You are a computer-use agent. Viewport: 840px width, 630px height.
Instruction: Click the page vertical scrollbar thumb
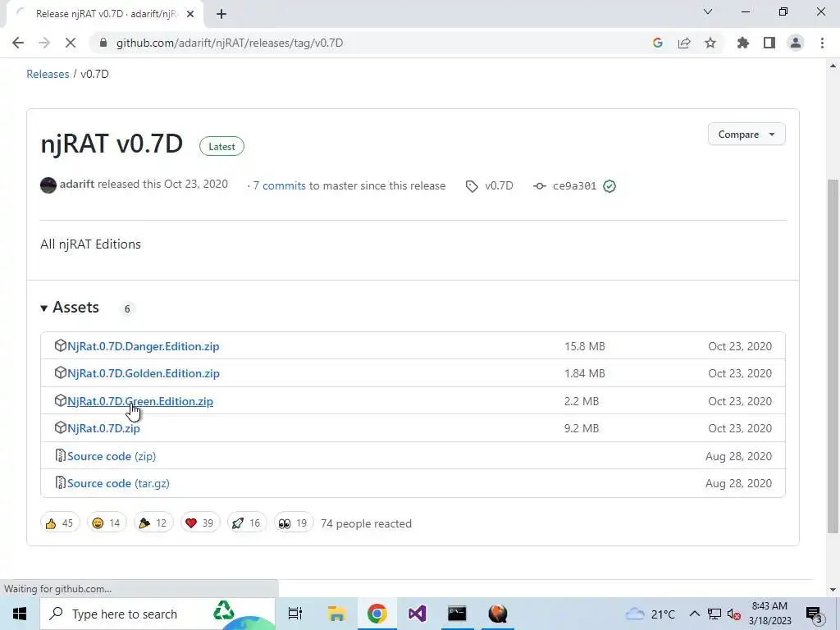833,356
